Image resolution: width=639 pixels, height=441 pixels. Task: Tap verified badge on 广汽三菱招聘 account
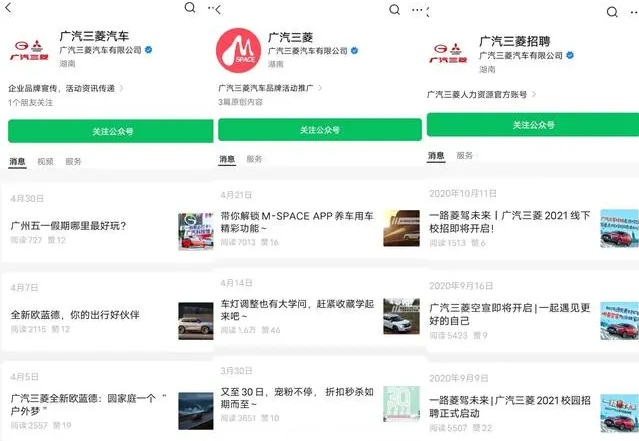pos(570,55)
